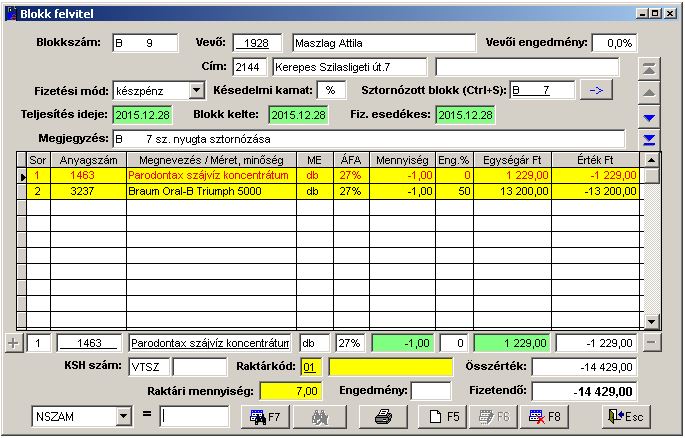Click the Mennyiség column header
Screen dimensions: 685x438
(x=402, y=160)
